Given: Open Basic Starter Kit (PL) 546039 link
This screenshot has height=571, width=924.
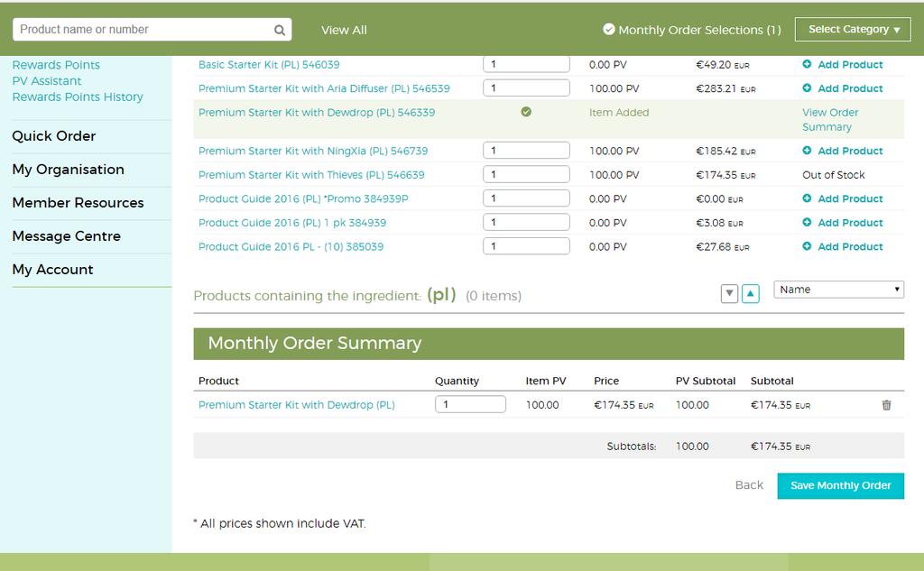Looking at the screenshot, I should [269, 65].
